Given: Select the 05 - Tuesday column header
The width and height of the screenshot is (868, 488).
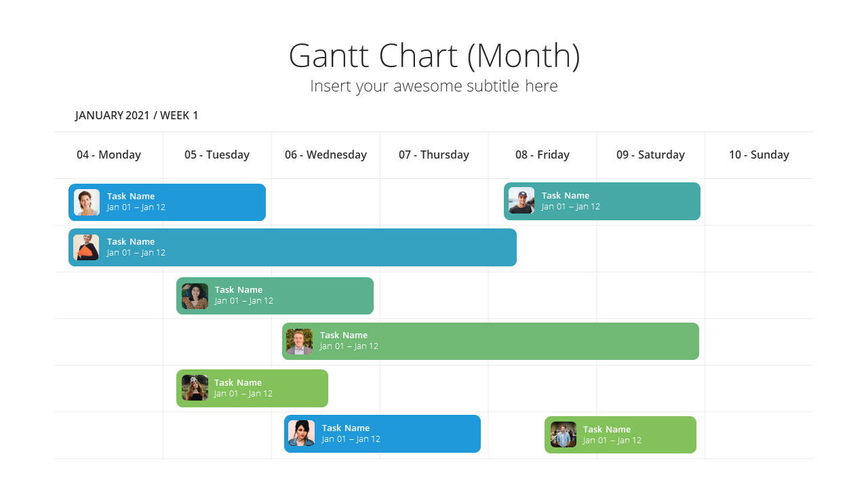Looking at the screenshot, I should coord(217,155).
